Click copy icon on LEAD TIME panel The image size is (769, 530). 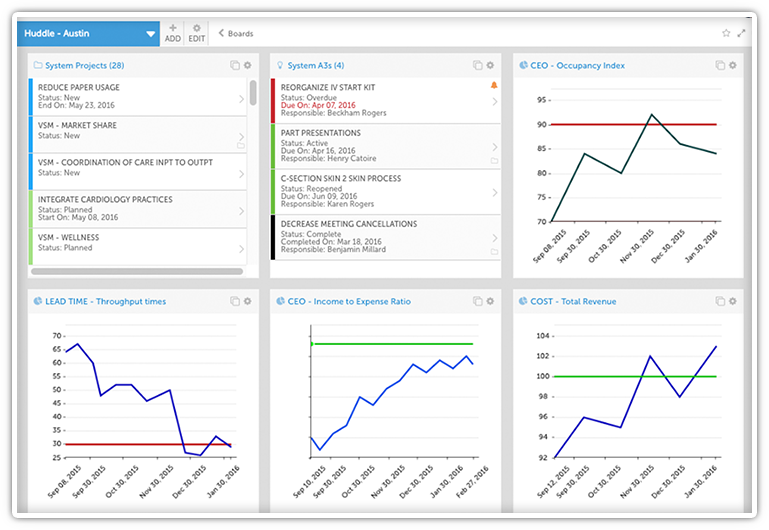[235, 301]
